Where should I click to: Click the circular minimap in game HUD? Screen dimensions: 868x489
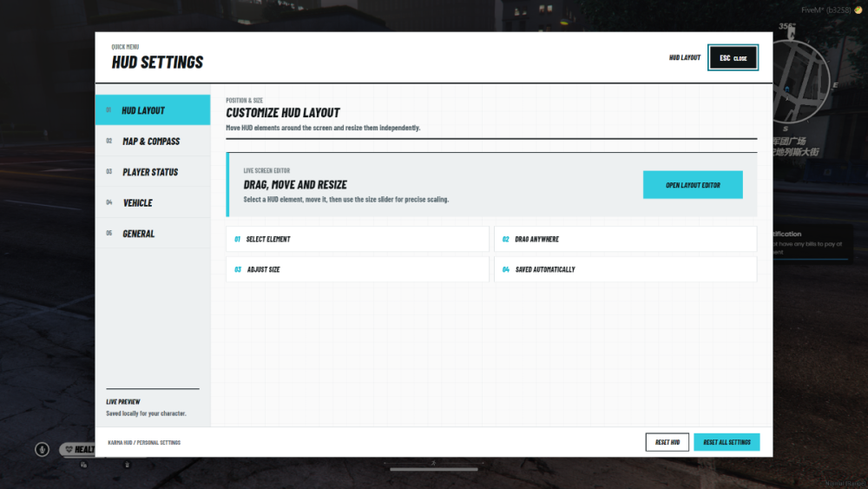click(x=800, y=82)
